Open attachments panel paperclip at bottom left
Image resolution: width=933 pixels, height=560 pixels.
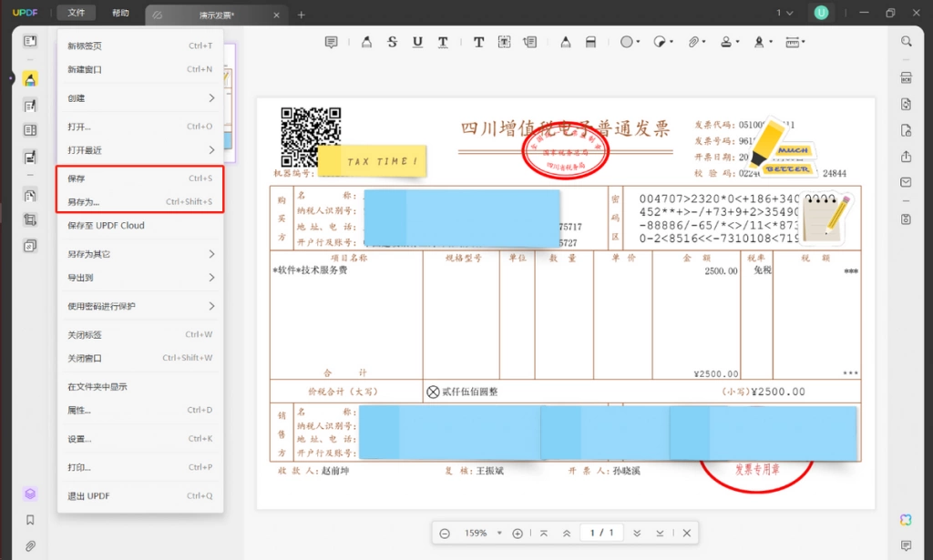[30, 545]
